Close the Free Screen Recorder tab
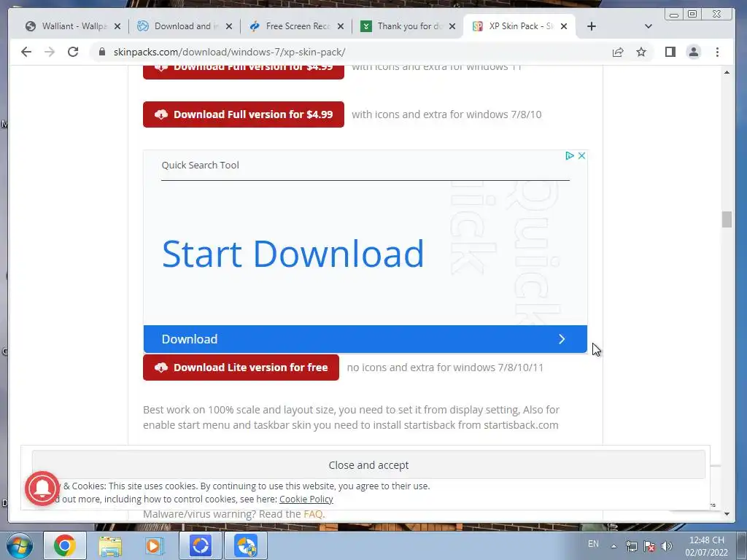The height and width of the screenshot is (560, 747). click(x=341, y=26)
